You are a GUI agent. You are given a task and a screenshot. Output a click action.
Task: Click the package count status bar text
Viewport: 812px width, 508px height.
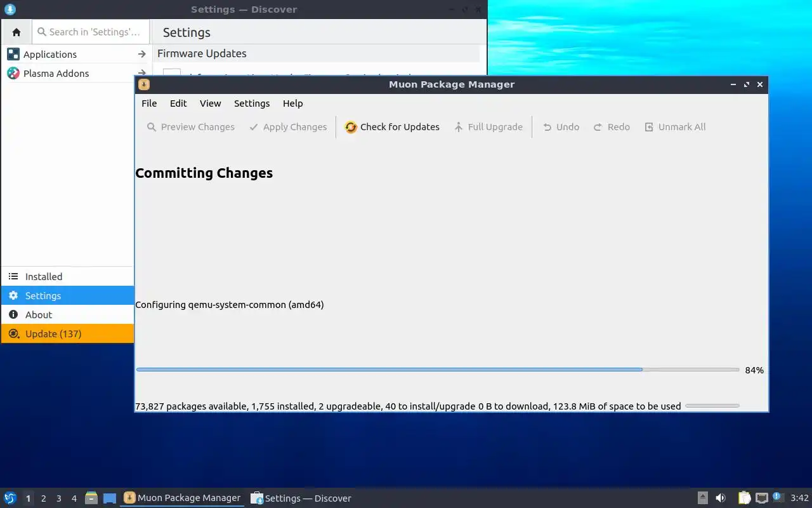pyautogui.click(x=408, y=406)
